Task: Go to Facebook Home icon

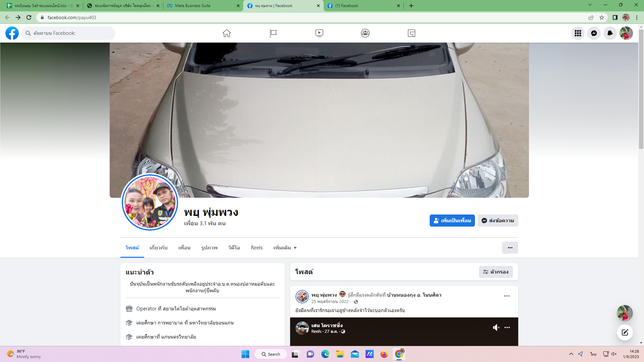Action: (227, 33)
